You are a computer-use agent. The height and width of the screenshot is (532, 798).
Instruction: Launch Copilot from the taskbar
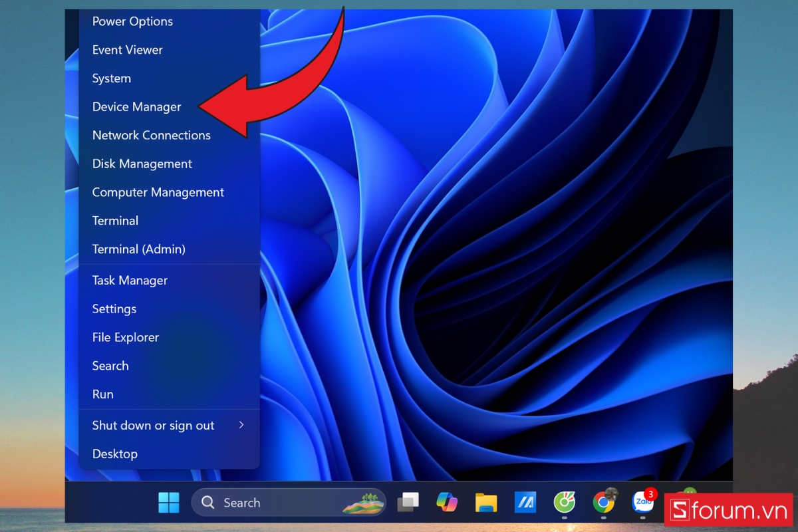click(447, 503)
